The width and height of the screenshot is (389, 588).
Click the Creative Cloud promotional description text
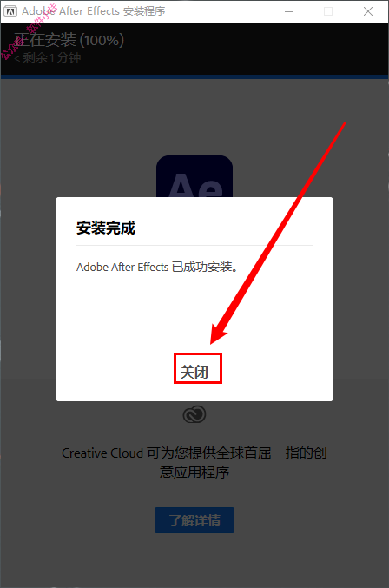click(x=194, y=462)
